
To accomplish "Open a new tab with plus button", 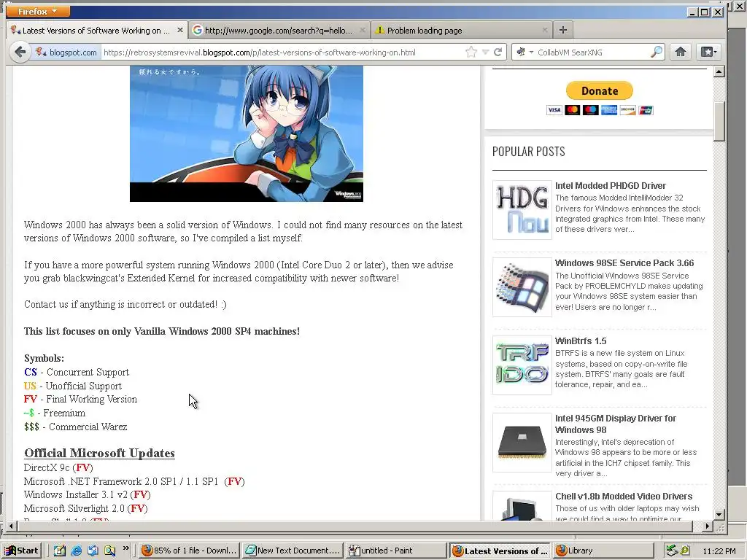I will 562,30.
